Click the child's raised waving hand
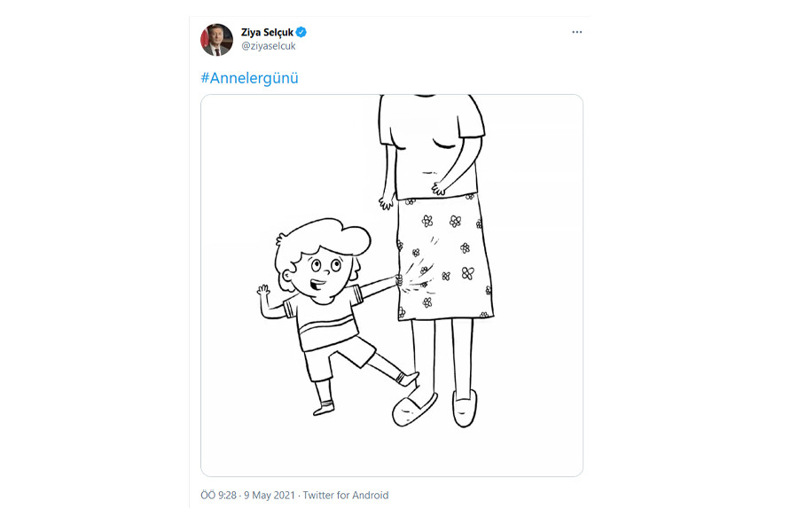Viewport: 798px width, 532px height. pos(262,290)
